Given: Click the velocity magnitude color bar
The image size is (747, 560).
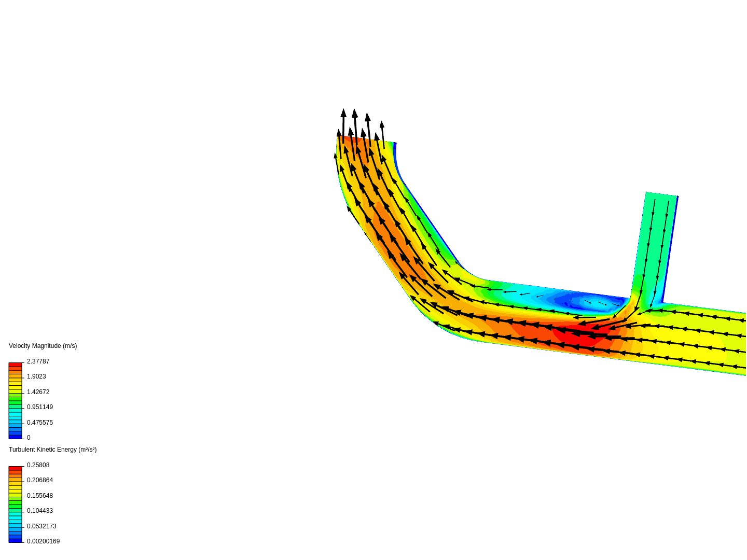Looking at the screenshot, I should (16, 401).
